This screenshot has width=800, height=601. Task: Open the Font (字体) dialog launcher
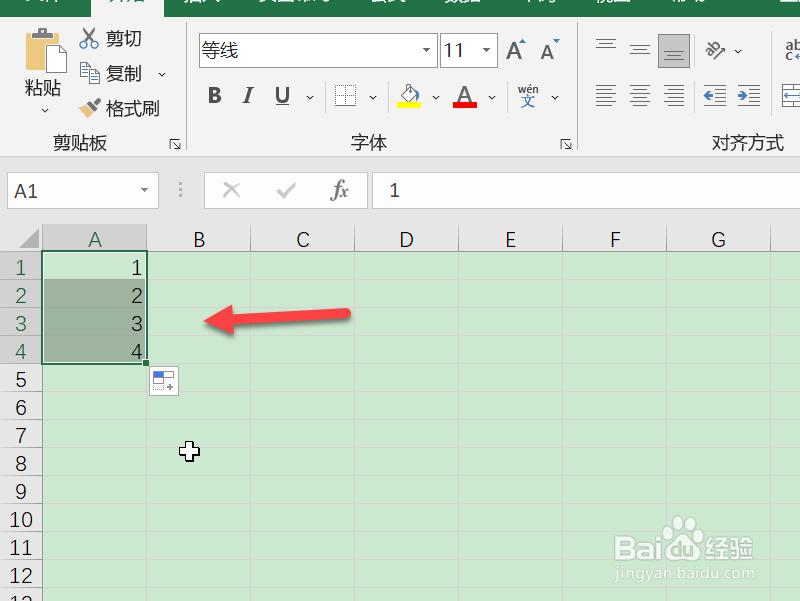tap(565, 144)
